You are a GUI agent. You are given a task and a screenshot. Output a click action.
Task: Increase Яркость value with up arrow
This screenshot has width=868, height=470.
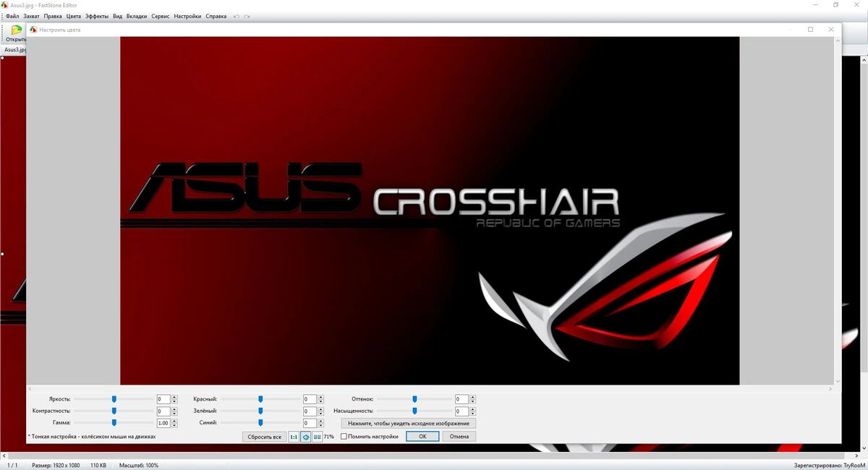(174, 397)
